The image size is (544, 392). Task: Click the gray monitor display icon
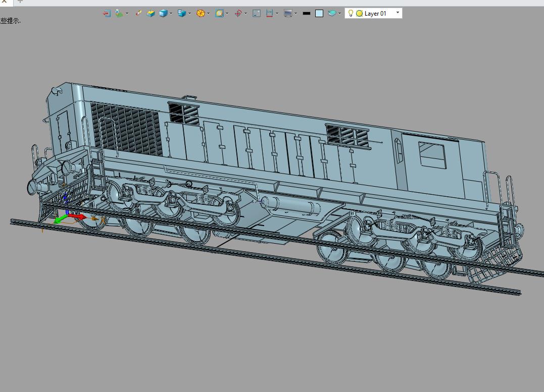288,14
